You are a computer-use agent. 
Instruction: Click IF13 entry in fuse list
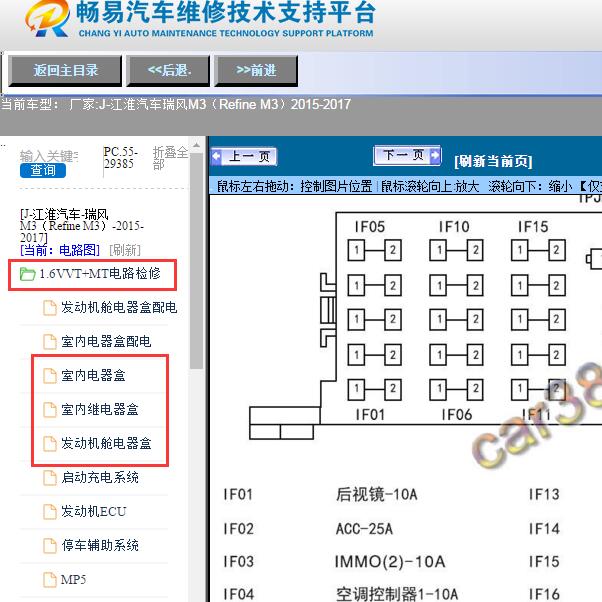pyautogui.click(x=544, y=494)
